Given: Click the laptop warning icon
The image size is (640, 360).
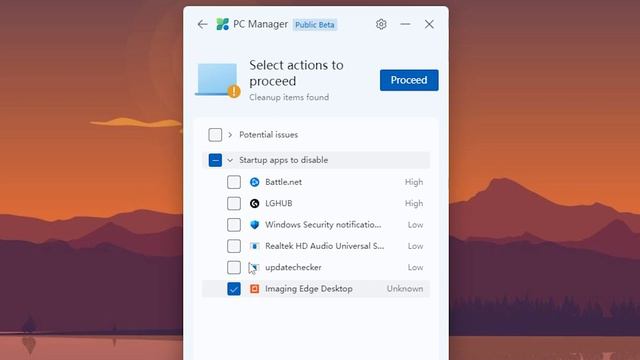Looking at the screenshot, I should coord(218,80).
